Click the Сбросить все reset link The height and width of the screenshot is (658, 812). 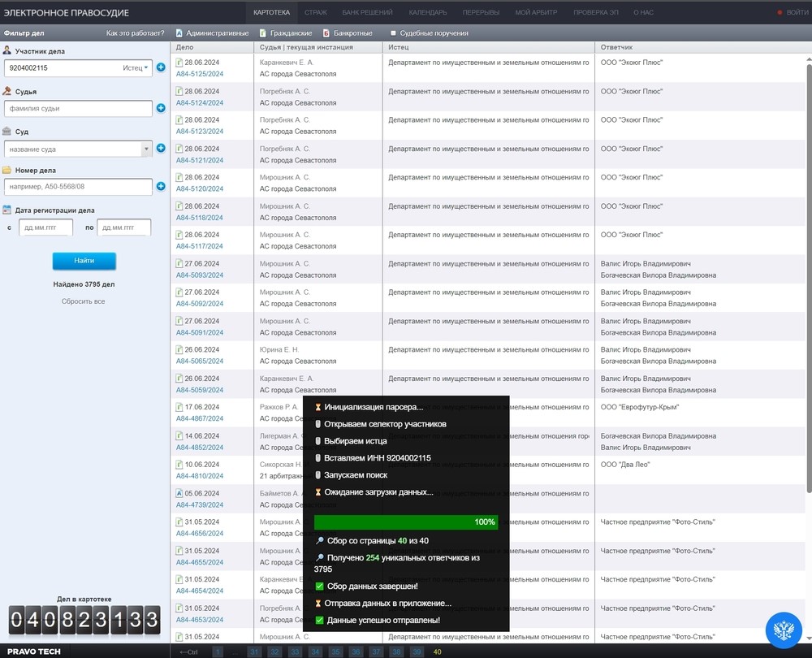point(84,301)
